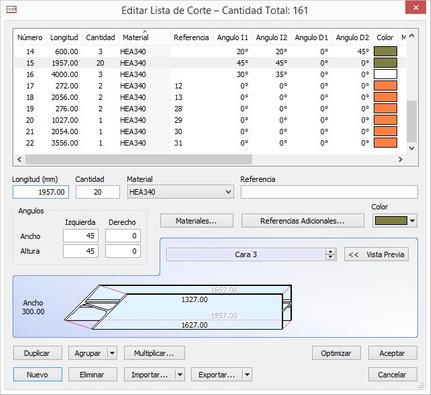The height and width of the screenshot is (395, 431).
Task: Click the Importar button
Action: [x=150, y=375]
